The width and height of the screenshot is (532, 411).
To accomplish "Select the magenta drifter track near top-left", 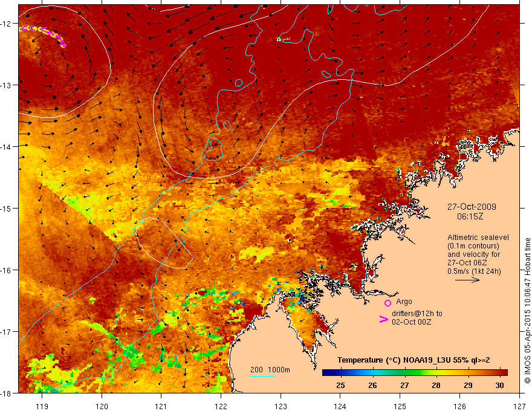I will (43, 35).
